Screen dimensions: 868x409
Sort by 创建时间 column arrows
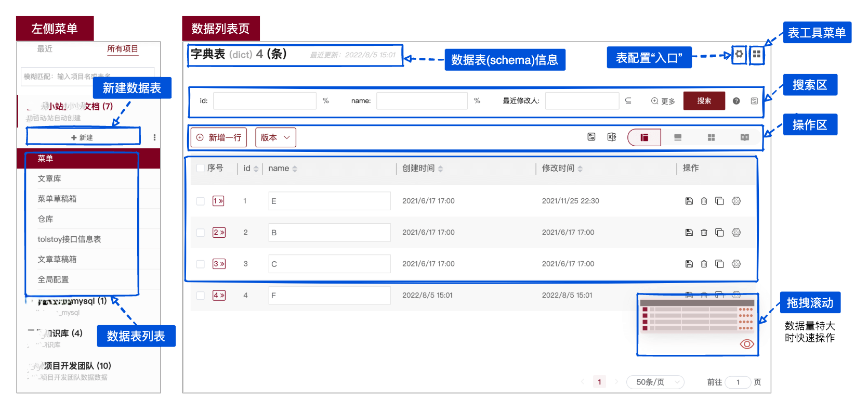click(x=441, y=169)
